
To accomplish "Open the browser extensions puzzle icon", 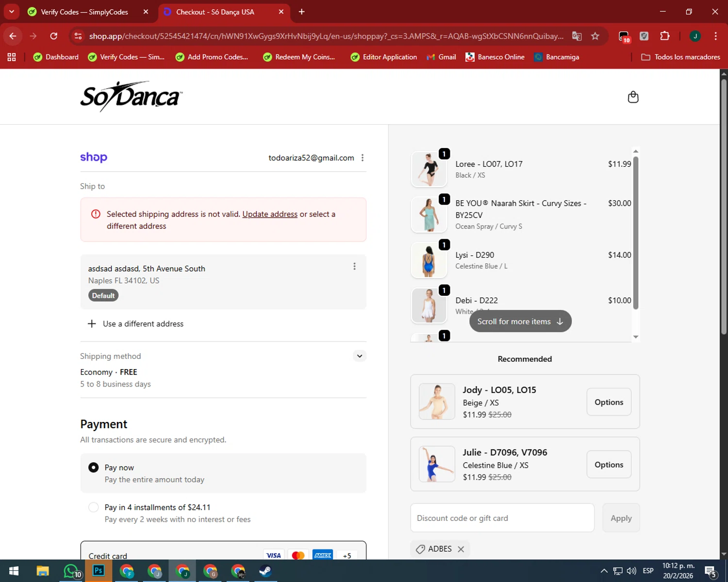I will point(665,36).
